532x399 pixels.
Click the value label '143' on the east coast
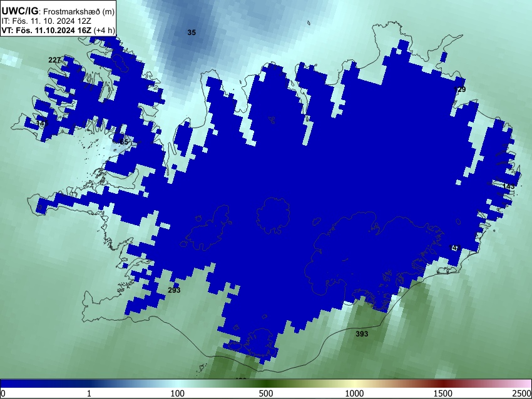pos(508,186)
